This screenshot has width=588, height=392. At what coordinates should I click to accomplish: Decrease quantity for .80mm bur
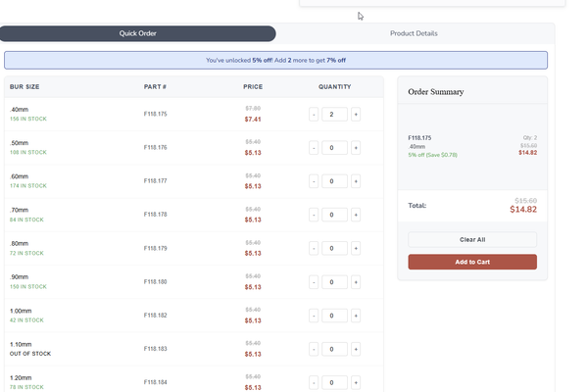tap(314, 248)
